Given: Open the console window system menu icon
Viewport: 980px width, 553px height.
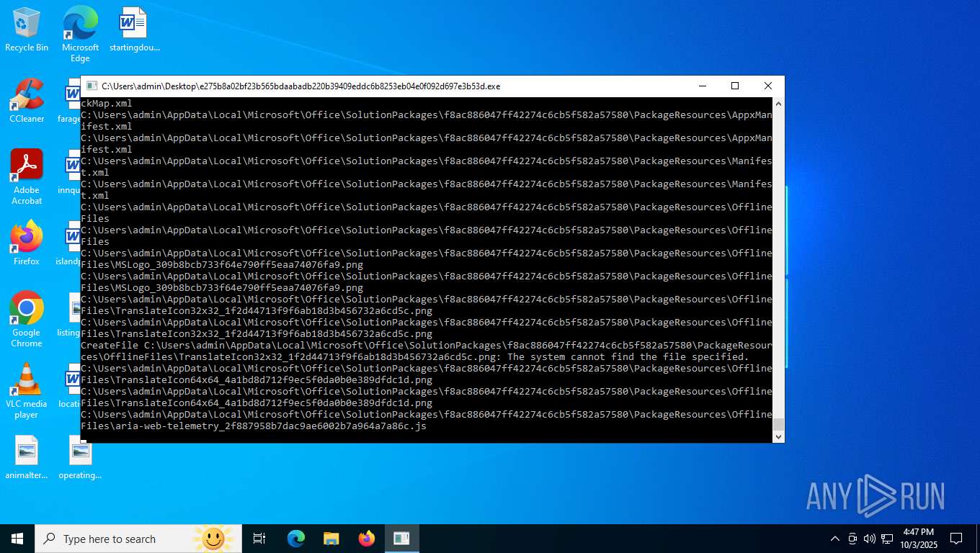Looking at the screenshot, I should (x=92, y=86).
